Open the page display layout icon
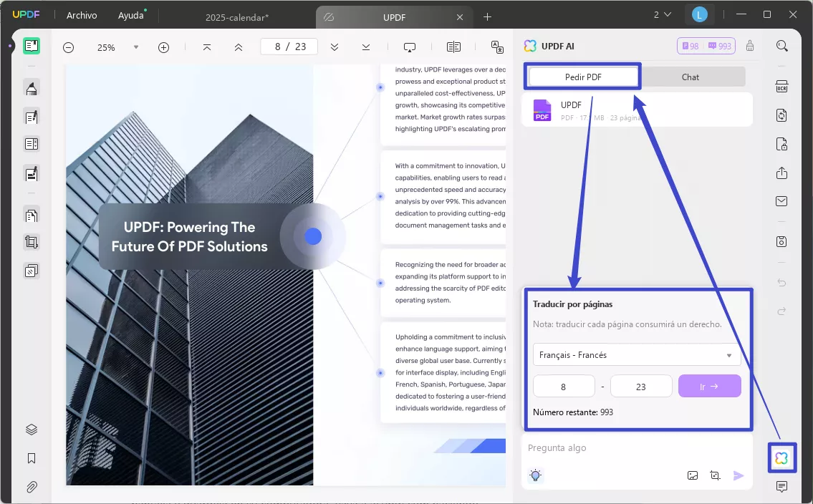813x504 pixels. tap(453, 47)
